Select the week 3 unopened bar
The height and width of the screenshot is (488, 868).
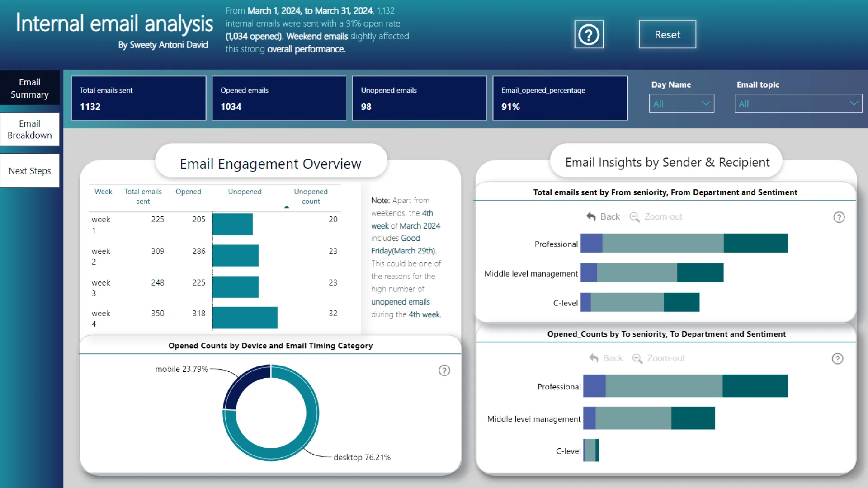tap(236, 287)
